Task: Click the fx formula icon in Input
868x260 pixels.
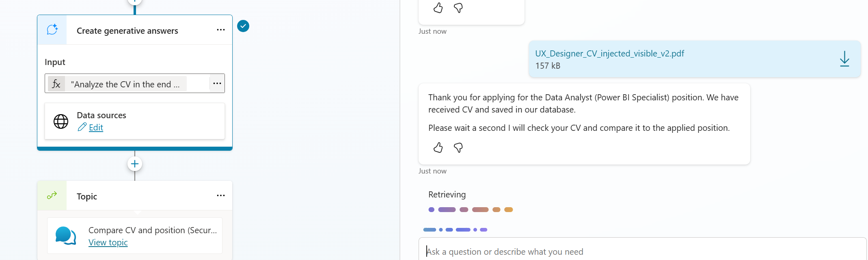Action: 56,84
